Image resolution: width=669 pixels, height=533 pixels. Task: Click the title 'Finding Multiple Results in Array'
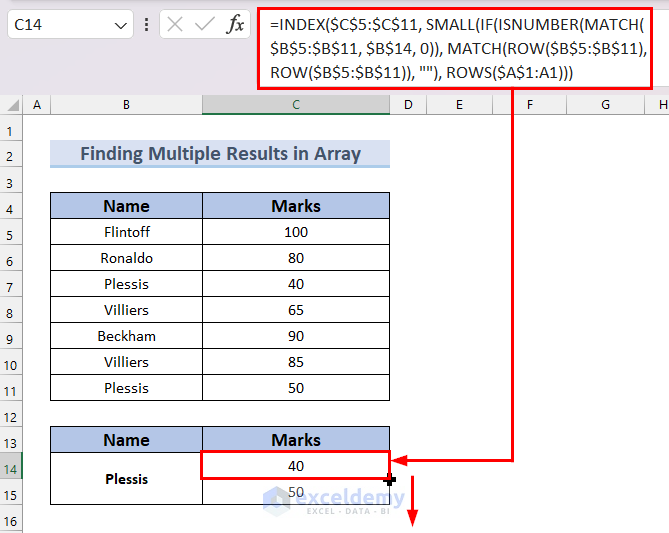220,154
